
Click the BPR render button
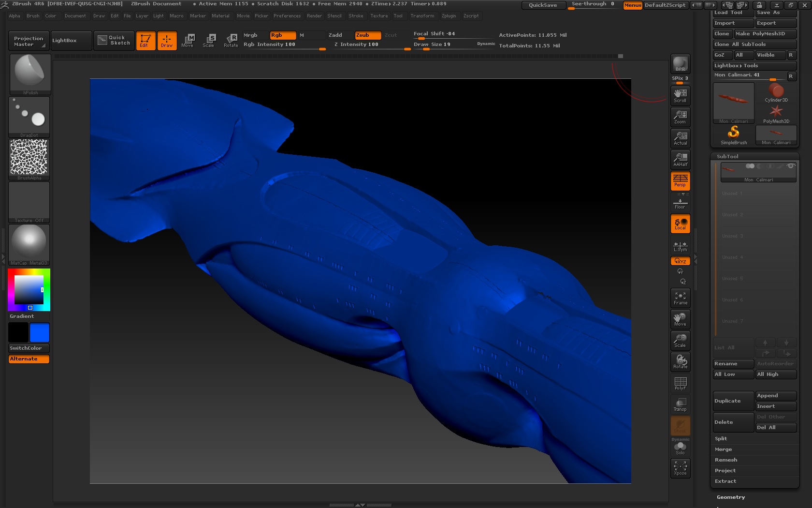click(x=680, y=64)
